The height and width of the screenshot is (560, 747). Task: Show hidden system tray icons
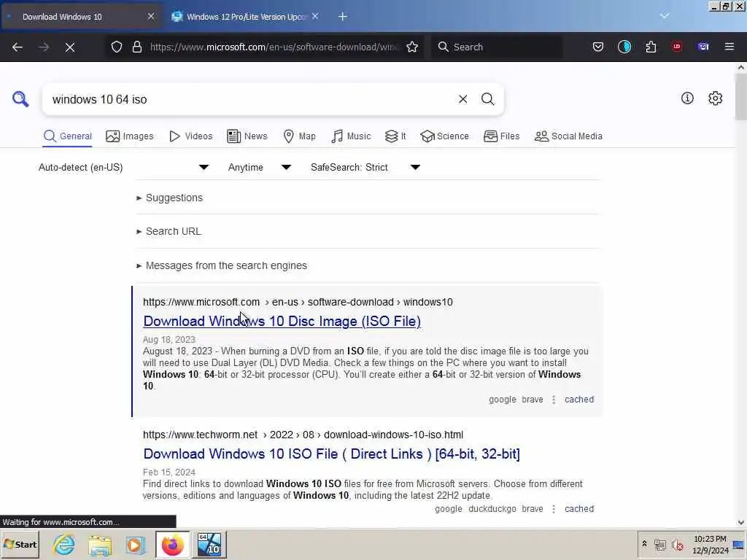(x=644, y=544)
